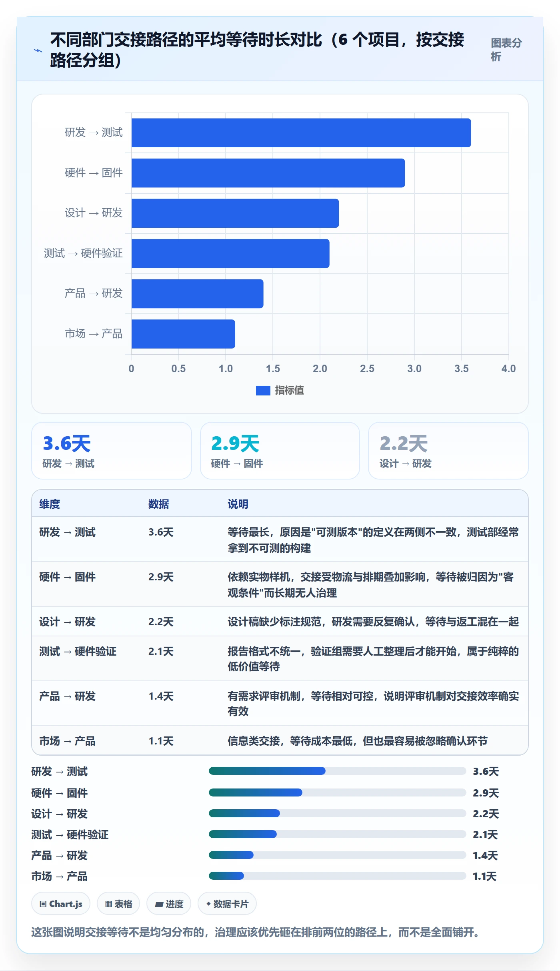Select the 3.6天 table cell

pyautogui.click(x=161, y=532)
